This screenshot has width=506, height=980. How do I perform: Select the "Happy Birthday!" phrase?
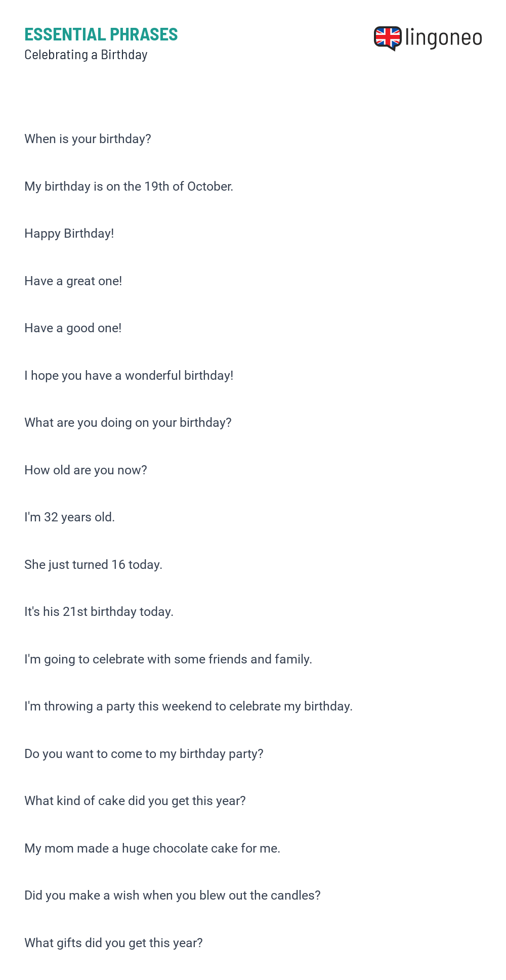pos(69,234)
